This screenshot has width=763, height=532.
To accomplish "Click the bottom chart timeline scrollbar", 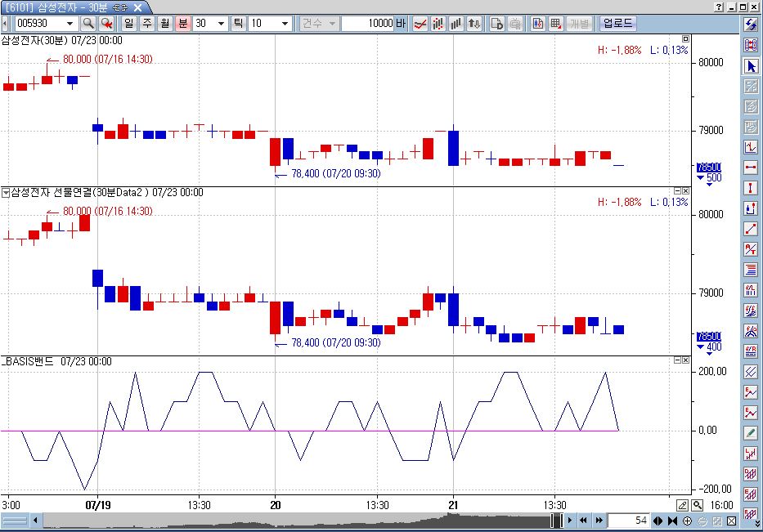I will (x=294, y=521).
